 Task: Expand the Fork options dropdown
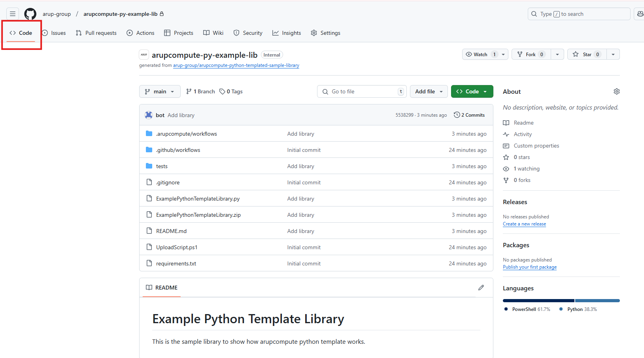557,54
